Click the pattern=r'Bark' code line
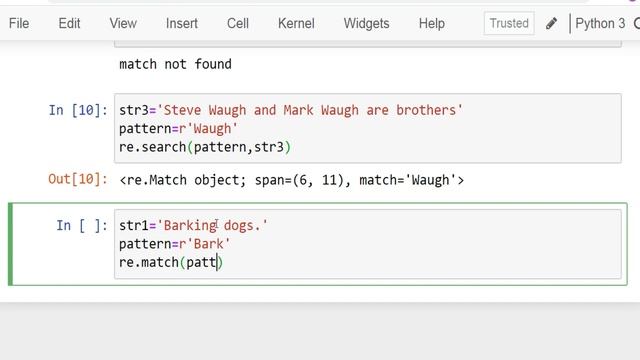Image resolution: width=640 pixels, height=360 pixels. click(x=174, y=244)
